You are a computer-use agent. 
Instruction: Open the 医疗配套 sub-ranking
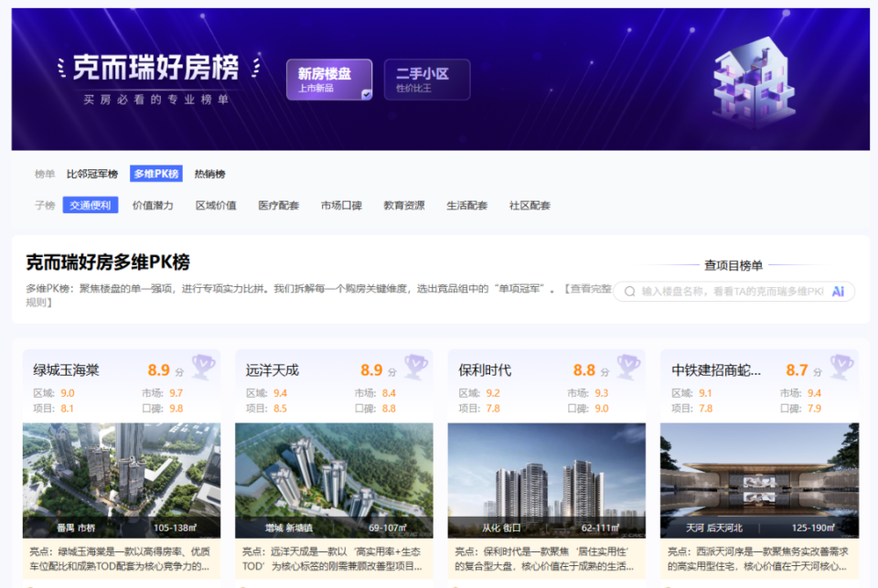(x=278, y=206)
